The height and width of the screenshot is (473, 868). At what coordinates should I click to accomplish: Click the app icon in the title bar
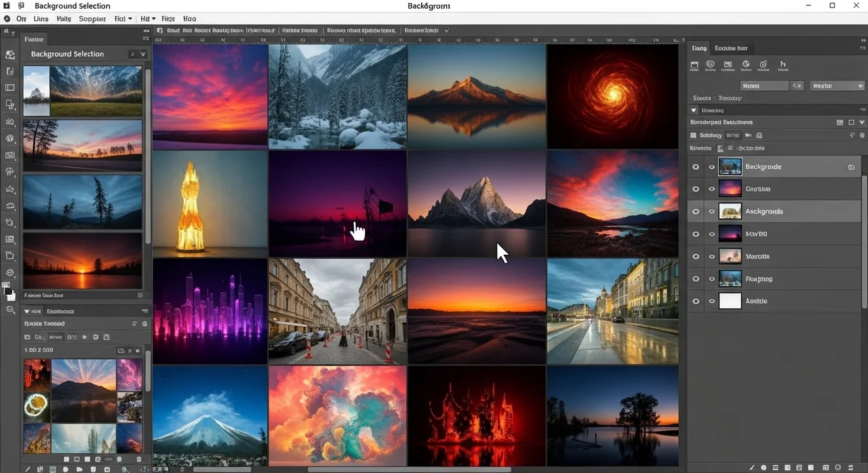(7, 6)
